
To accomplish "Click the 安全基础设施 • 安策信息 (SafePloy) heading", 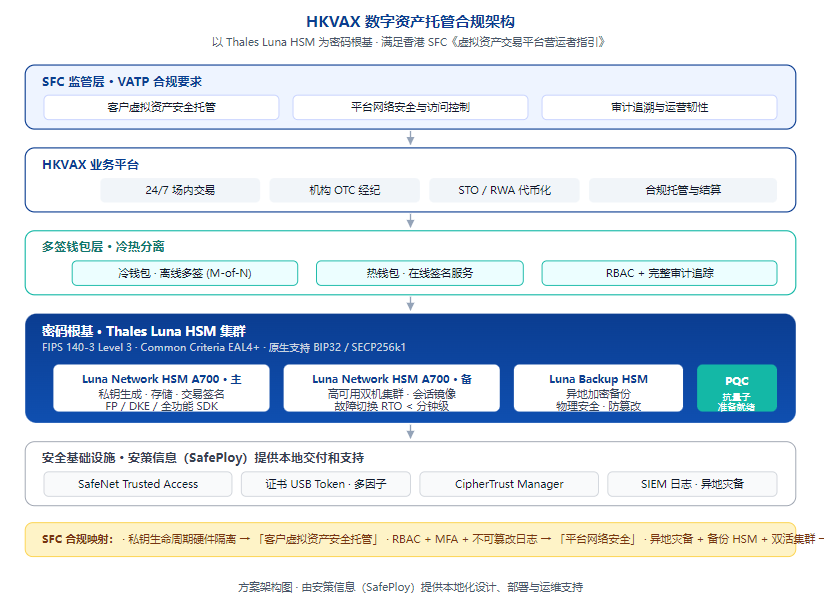I will pos(203,458).
